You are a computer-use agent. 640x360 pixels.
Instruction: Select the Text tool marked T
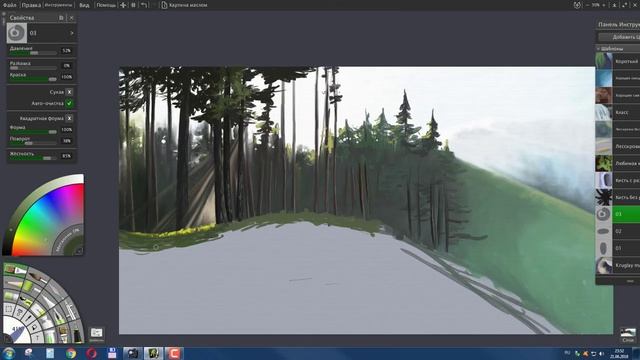coord(37,337)
